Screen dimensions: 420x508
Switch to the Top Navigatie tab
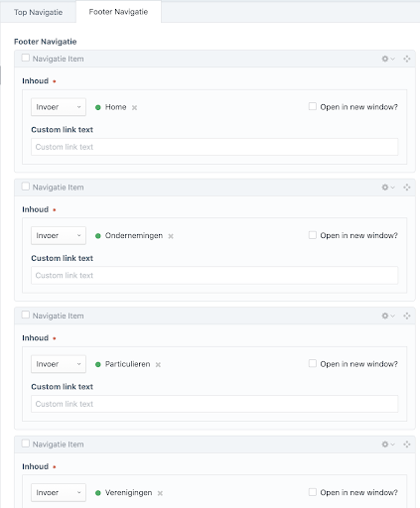click(x=38, y=12)
